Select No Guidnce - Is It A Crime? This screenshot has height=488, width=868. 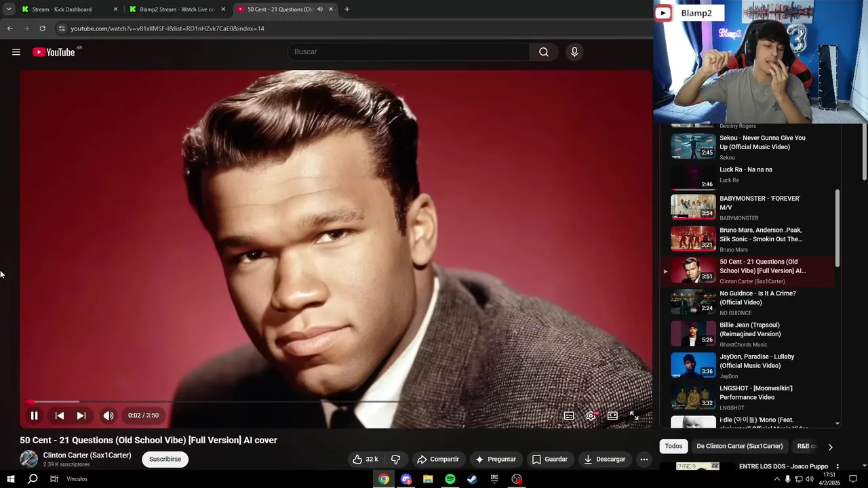[749, 302]
